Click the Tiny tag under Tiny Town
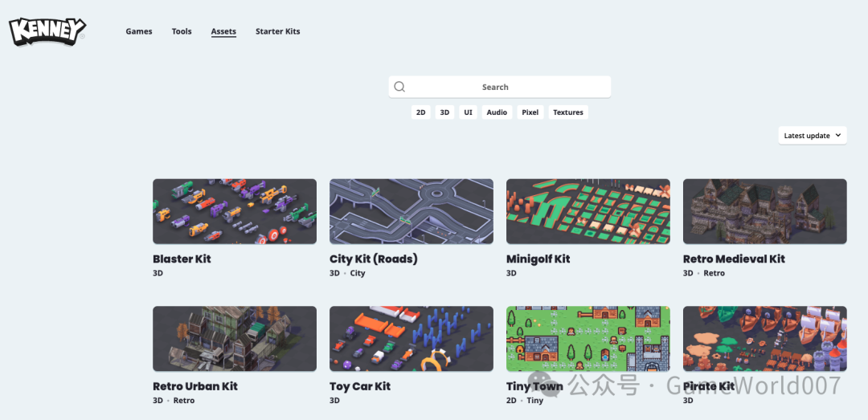Viewport: 868px width, 420px height. point(534,401)
